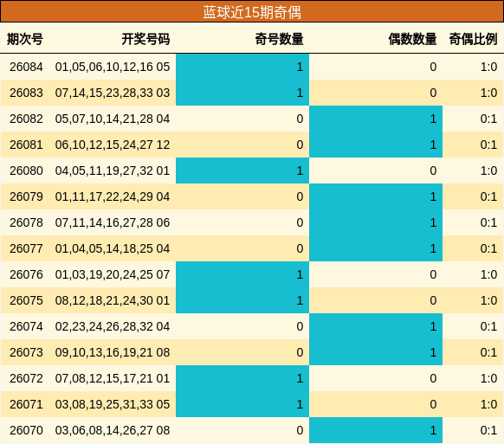504x444 pixels.
Task: Click ratio 0:1 in row 26082
Action: pyautogui.click(x=489, y=119)
